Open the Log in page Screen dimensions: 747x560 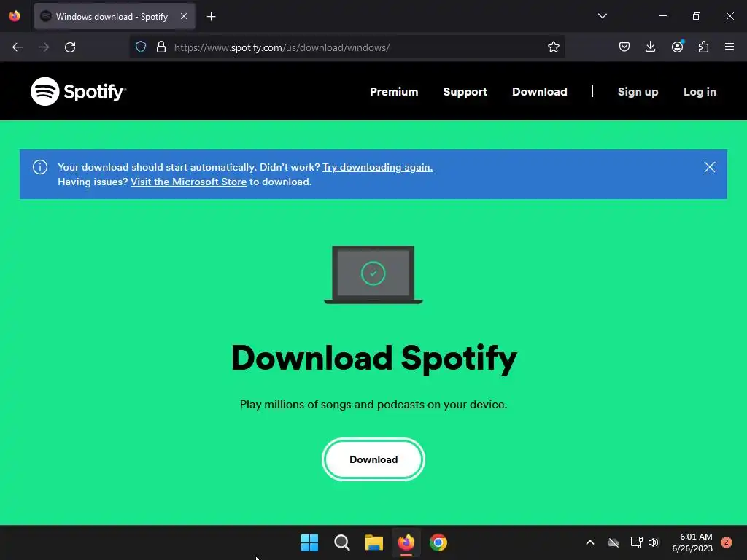(700, 91)
